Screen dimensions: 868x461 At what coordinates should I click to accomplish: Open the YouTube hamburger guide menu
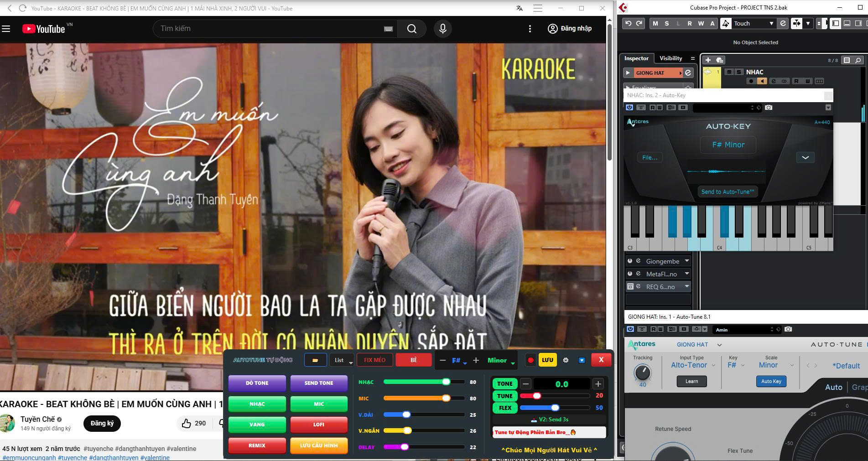pos(6,29)
